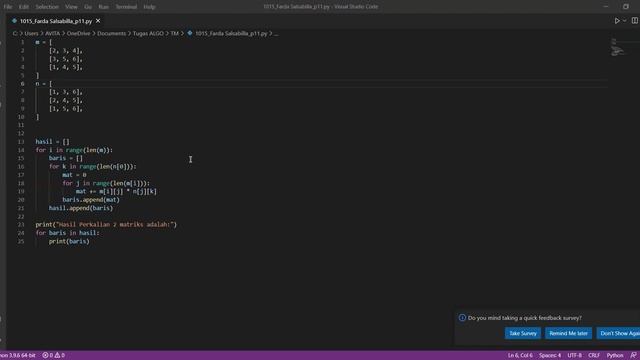The image size is (640, 360).
Task: Open the View menu
Action: pyautogui.click(x=71, y=7)
